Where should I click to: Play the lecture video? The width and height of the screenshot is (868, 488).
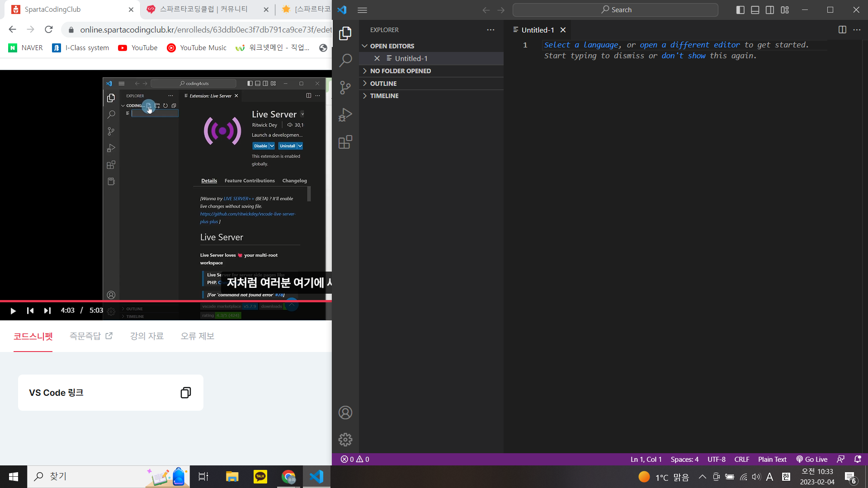(x=13, y=310)
